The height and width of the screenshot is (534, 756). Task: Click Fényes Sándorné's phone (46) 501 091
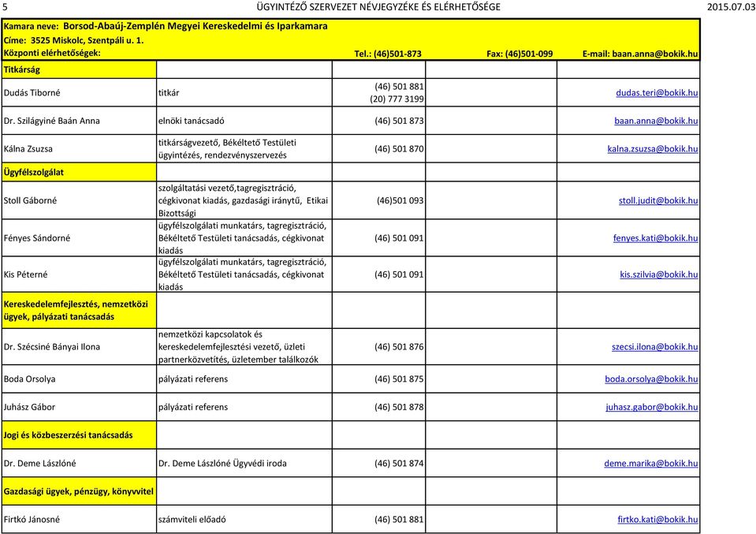[x=399, y=238]
